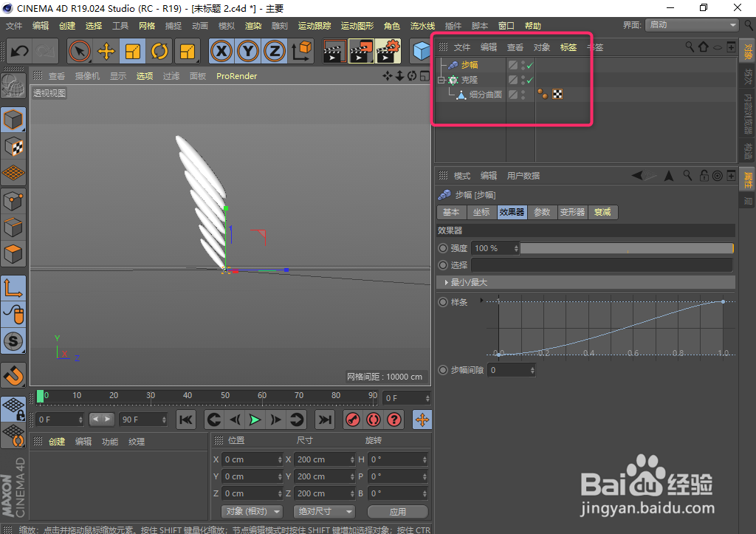Image resolution: width=756 pixels, height=534 pixels.
Task: Click the make editable icon
Action: point(13,87)
